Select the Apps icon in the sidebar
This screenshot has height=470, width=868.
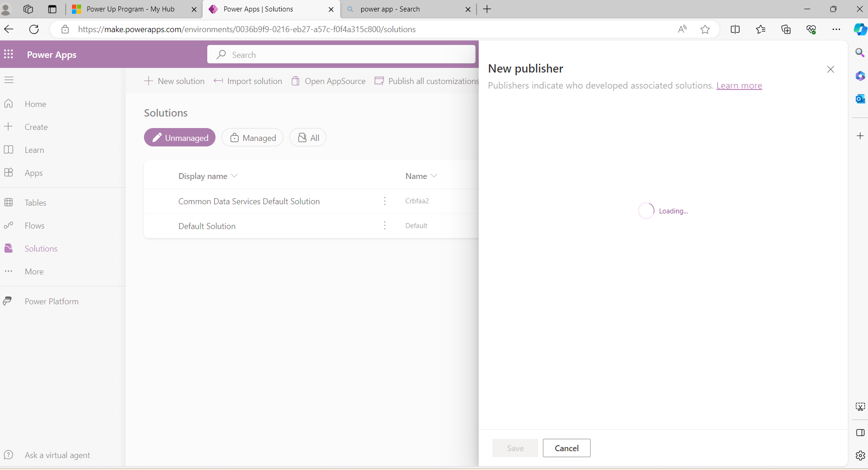[x=9, y=173]
